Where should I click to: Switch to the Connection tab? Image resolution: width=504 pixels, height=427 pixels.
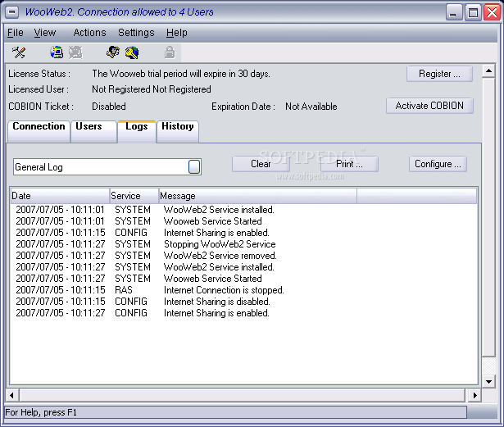39,131
